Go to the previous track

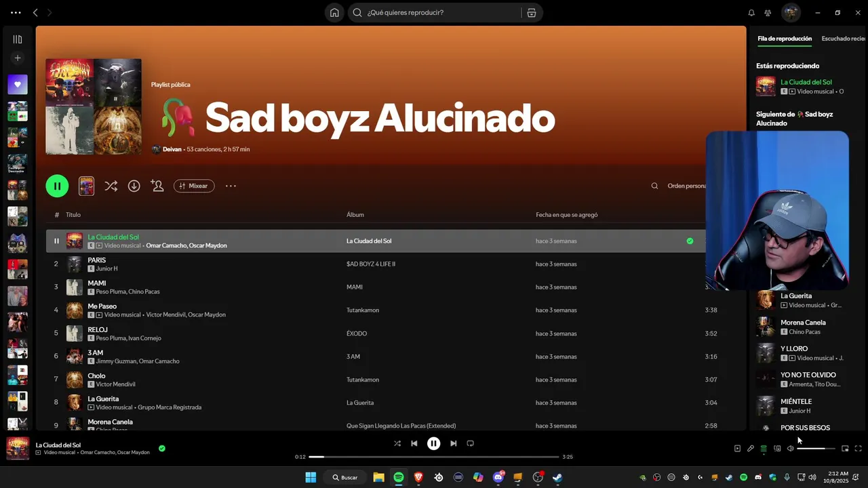coord(414,443)
